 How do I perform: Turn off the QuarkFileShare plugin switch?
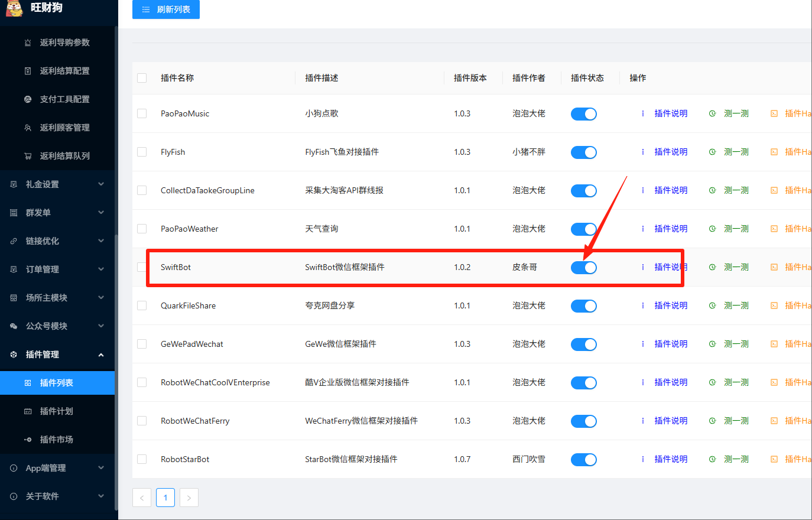tap(583, 306)
